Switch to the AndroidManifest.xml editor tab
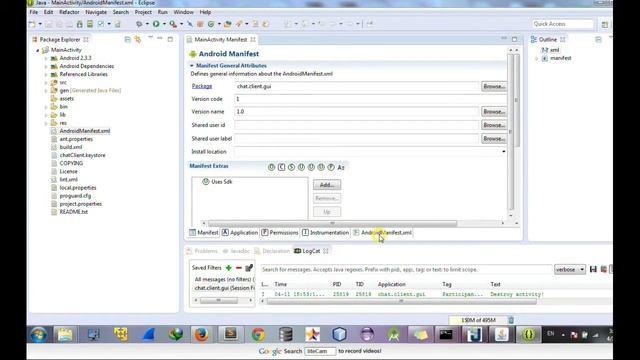Viewport: 640px width, 360px height. 382,233
